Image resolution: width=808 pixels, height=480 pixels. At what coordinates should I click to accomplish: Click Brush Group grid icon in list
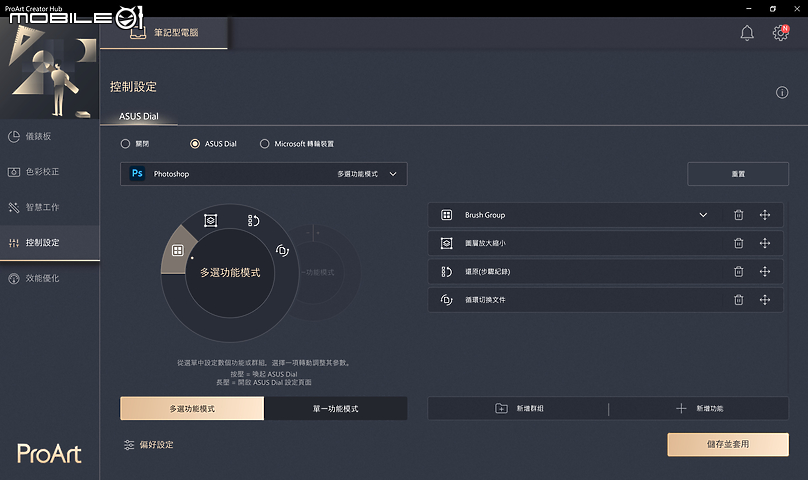tap(446, 215)
